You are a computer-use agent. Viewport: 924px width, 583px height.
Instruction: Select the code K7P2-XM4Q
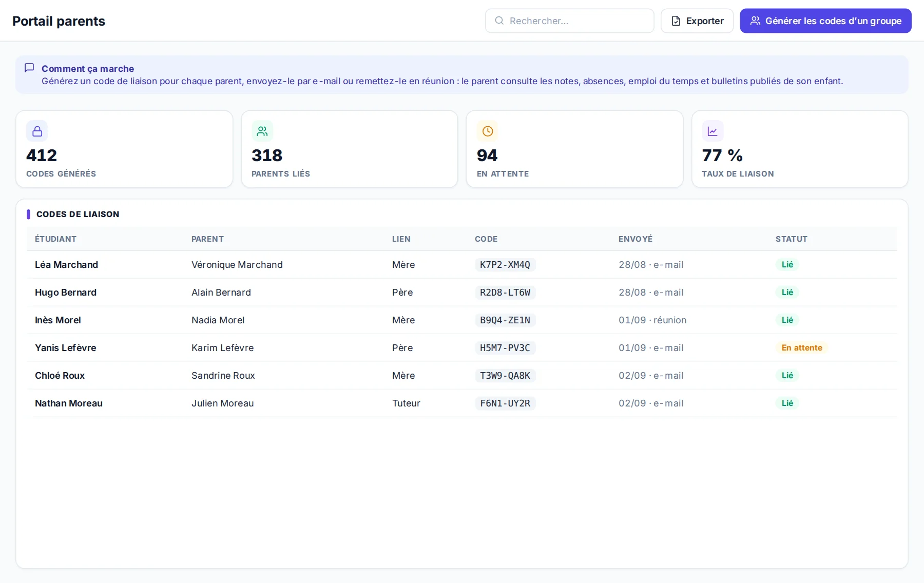pyautogui.click(x=505, y=265)
